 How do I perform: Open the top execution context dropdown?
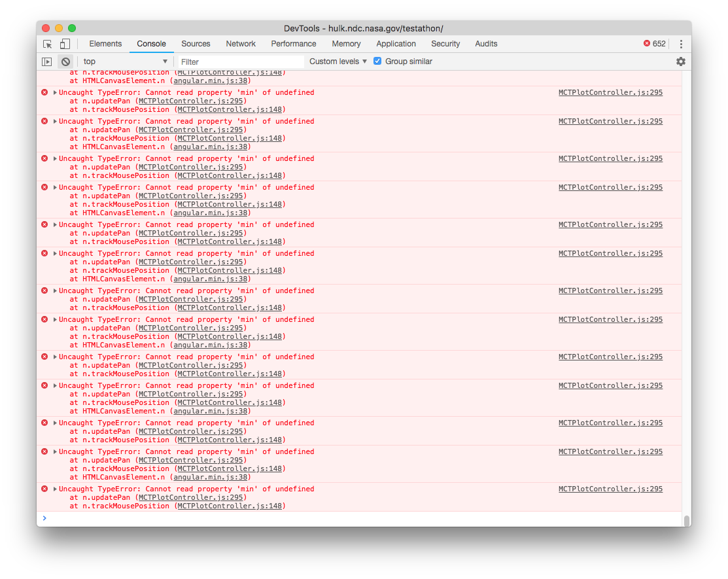(x=124, y=61)
